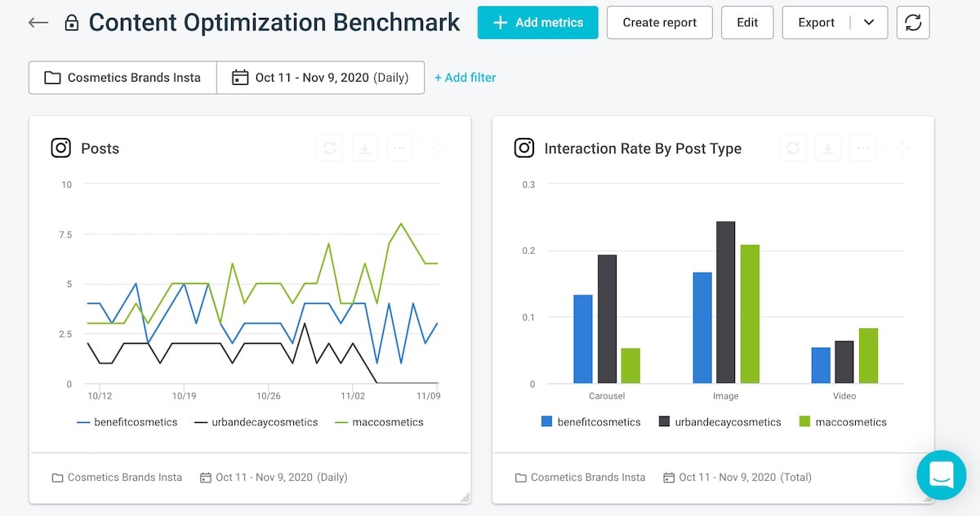Open the Oct 11 - Nov 9, 2020 date picker

(x=320, y=78)
